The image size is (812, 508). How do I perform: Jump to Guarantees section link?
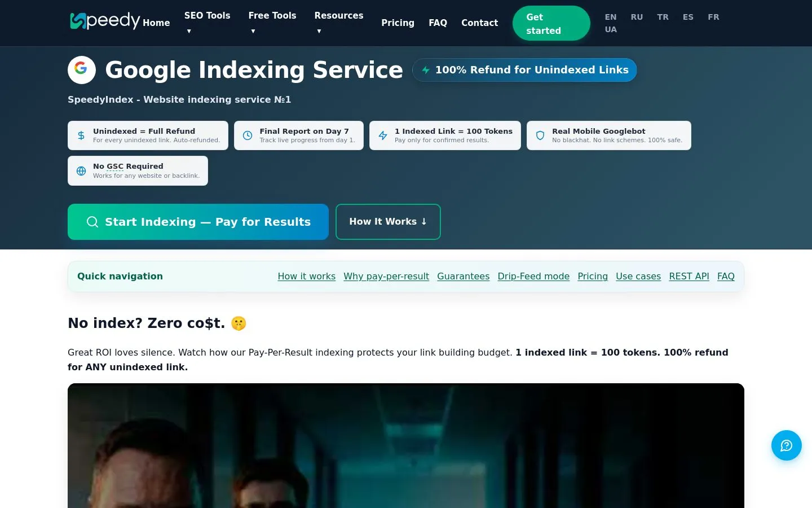coord(463,276)
